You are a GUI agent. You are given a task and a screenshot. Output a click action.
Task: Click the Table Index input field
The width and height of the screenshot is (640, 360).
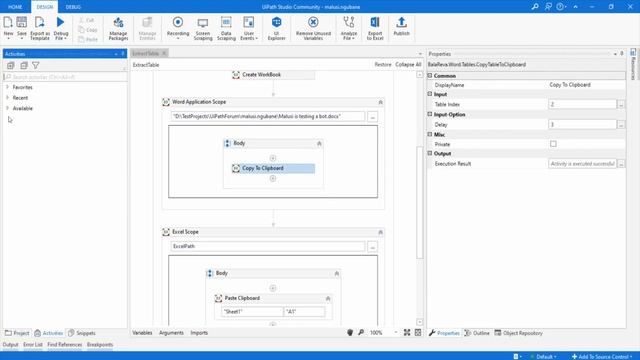coord(582,104)
